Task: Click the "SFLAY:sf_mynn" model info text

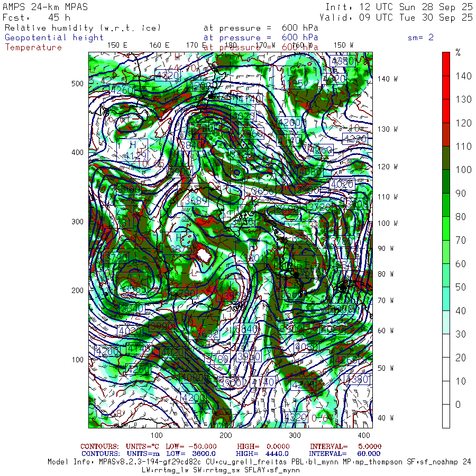Action: 272,470
